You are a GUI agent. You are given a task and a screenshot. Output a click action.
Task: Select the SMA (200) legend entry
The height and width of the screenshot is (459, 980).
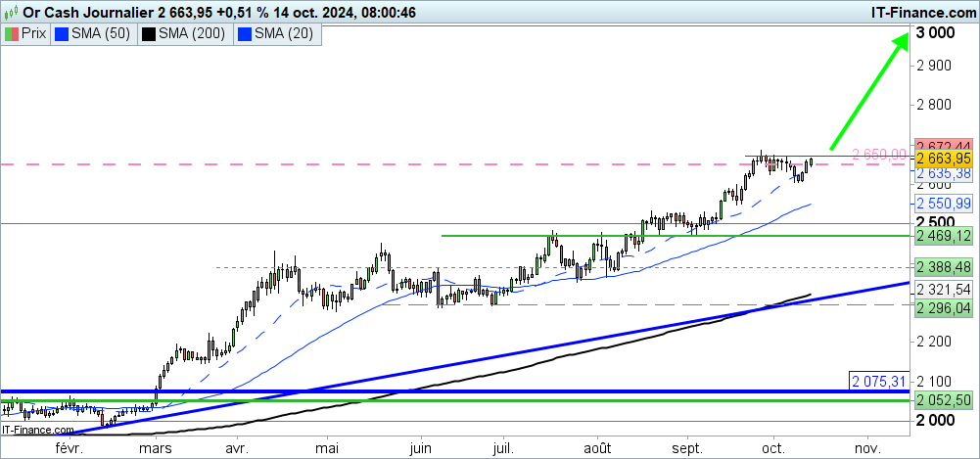[183, 34]
